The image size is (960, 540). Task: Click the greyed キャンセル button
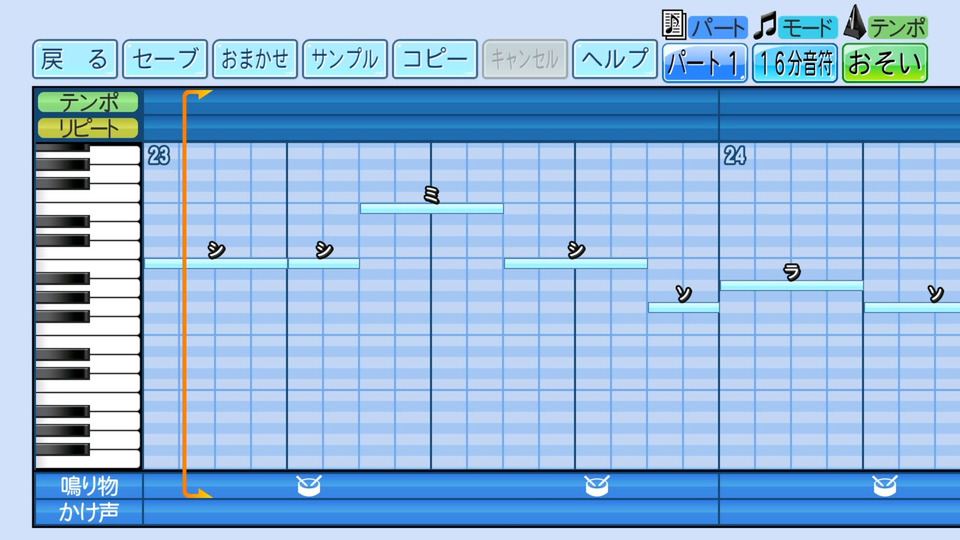[525, 59]
